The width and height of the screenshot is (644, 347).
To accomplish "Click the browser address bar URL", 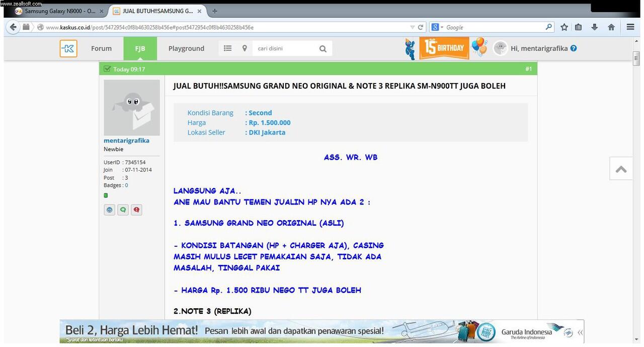I will click(x=150, y=27).
